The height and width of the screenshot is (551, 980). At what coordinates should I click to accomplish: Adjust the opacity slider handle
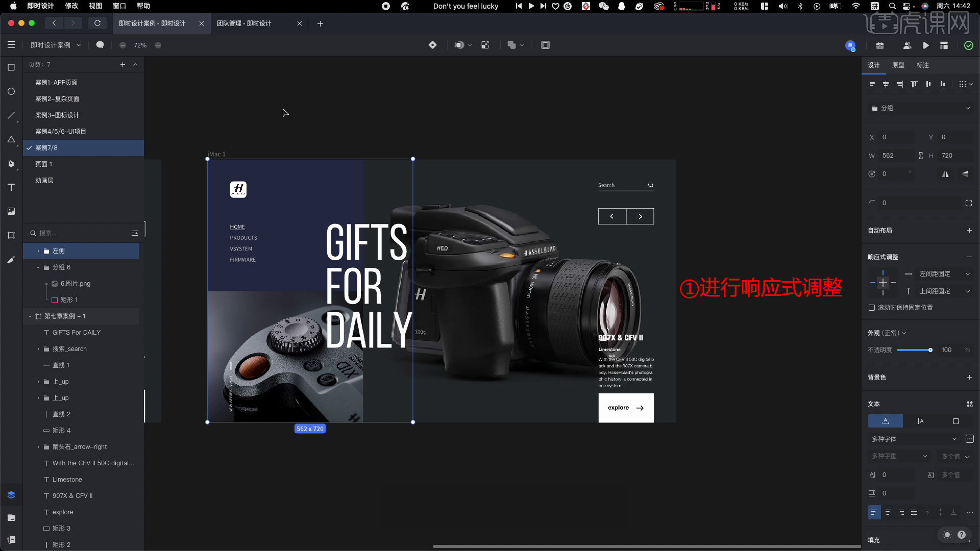point(930,350)
